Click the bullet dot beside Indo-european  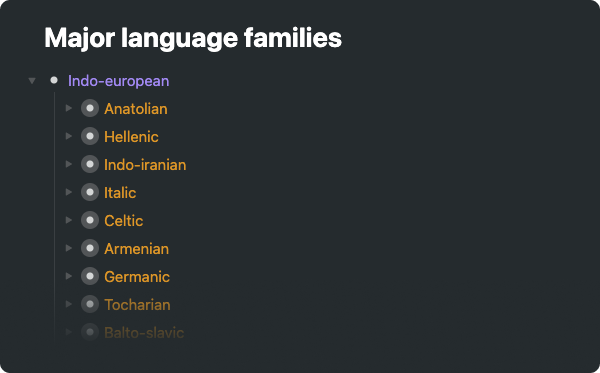[x=54, y=80]
